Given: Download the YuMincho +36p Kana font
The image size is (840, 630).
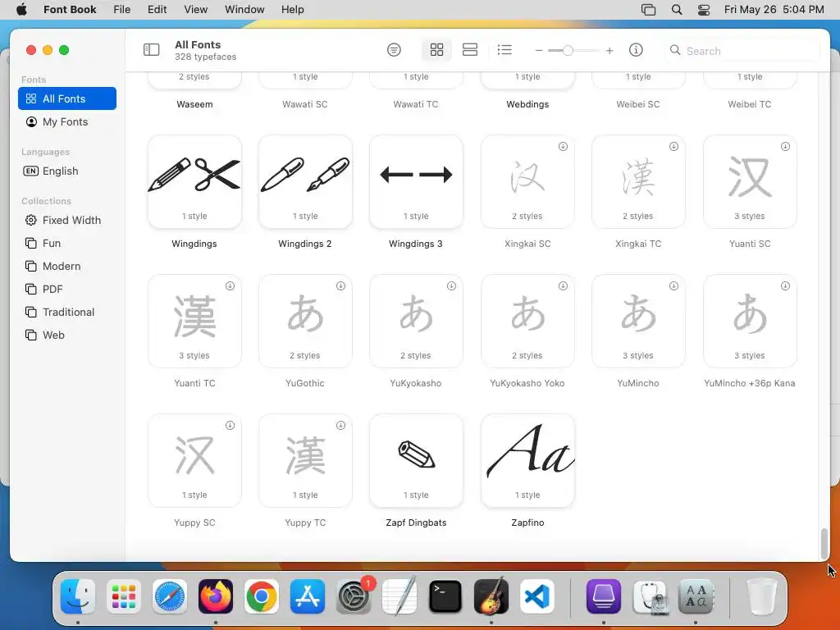Looking at the screenshot, I should click(785, 286).
